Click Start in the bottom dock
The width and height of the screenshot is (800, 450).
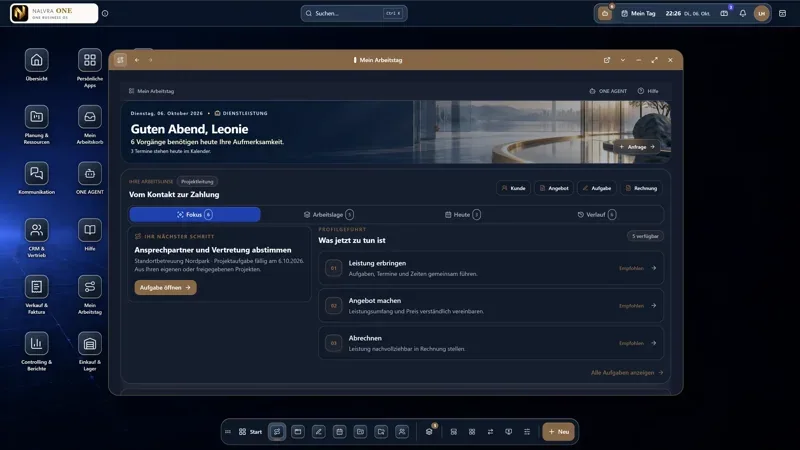tap(250, 432)
